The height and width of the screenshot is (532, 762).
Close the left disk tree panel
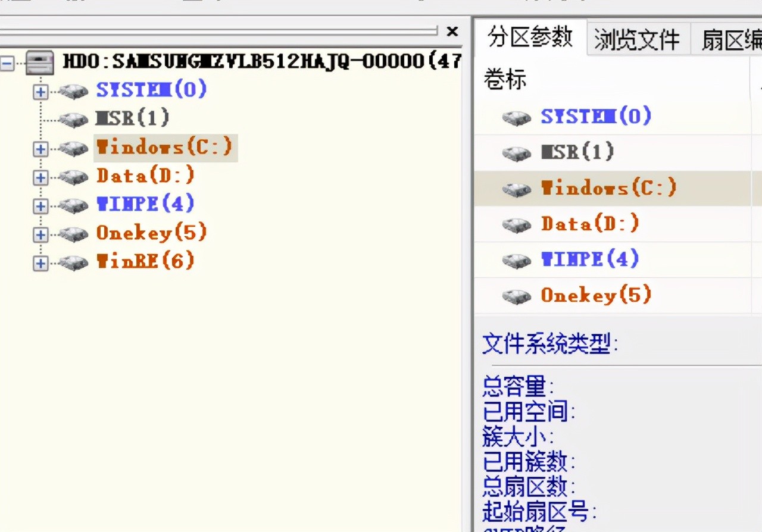pyautogui.click(x=452, y=32)
